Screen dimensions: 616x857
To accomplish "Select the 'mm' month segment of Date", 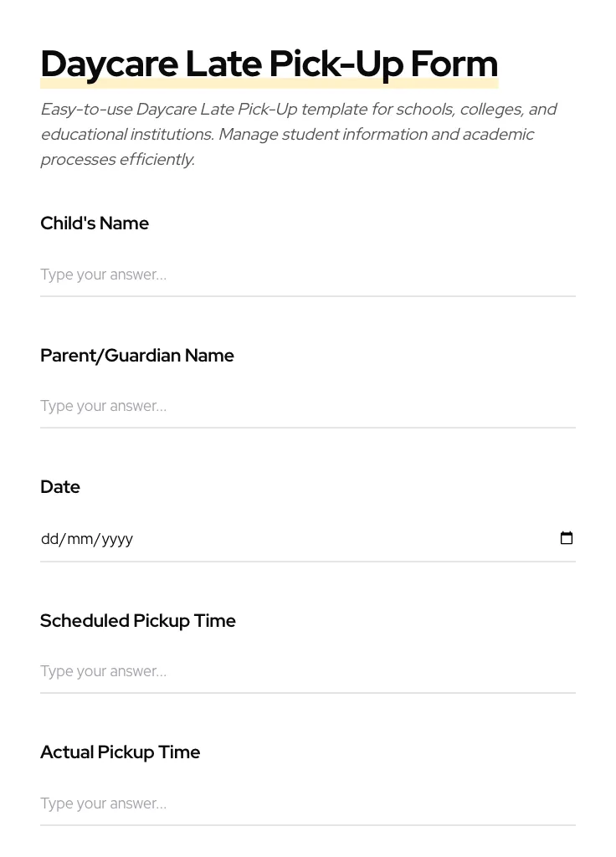I will point(80,539).
